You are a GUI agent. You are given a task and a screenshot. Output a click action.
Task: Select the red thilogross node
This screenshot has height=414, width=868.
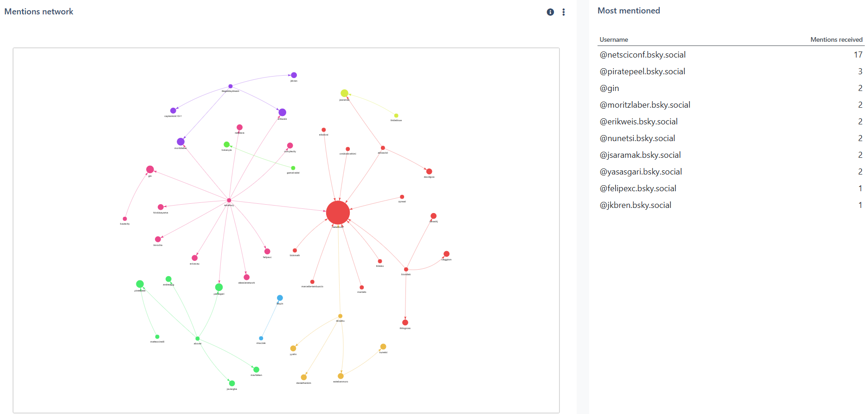[405, 323]
